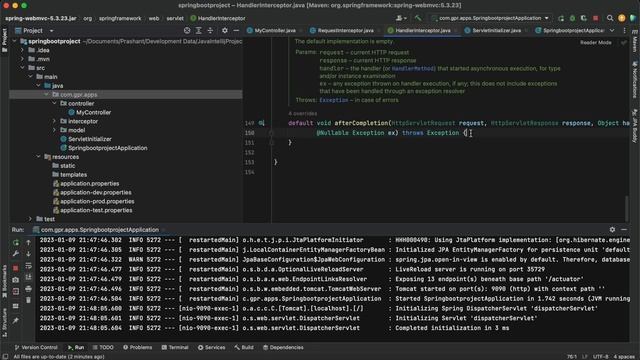
Task: Rerun the application from the top toolbar
Action: (561, 18)
